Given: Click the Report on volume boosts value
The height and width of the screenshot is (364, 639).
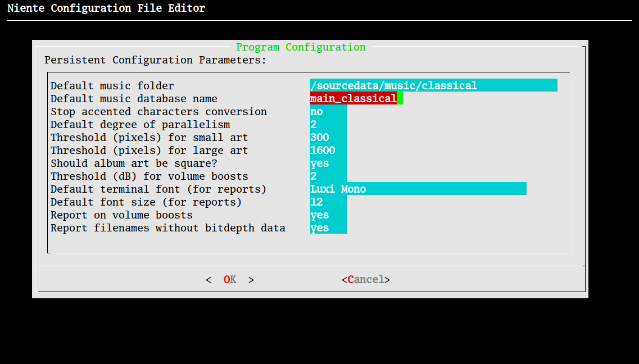Looking at the screenshot, I should coord(328,215).
